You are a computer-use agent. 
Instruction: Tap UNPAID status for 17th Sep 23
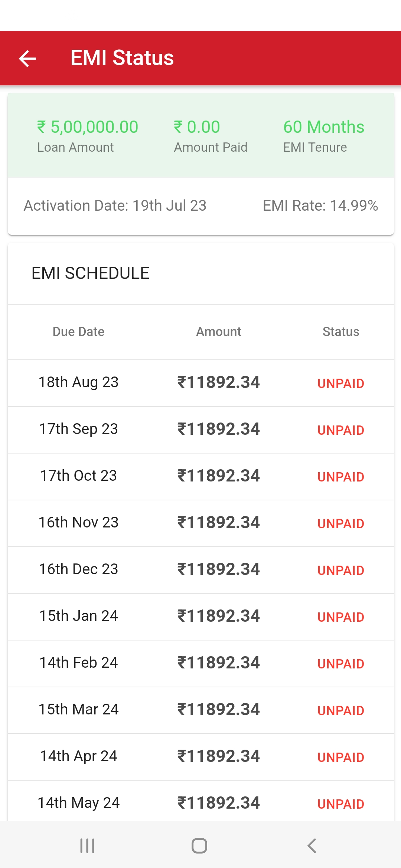click(x=340, y=430)
